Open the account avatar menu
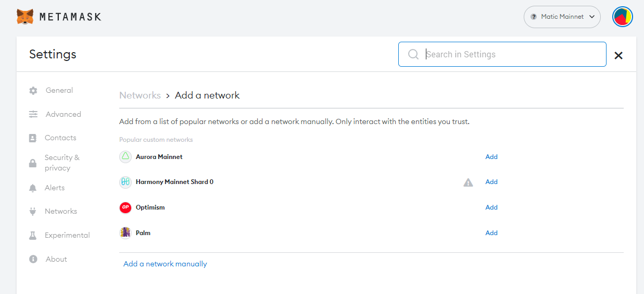This screenshot has height=294, width=644. click(622, 17)
